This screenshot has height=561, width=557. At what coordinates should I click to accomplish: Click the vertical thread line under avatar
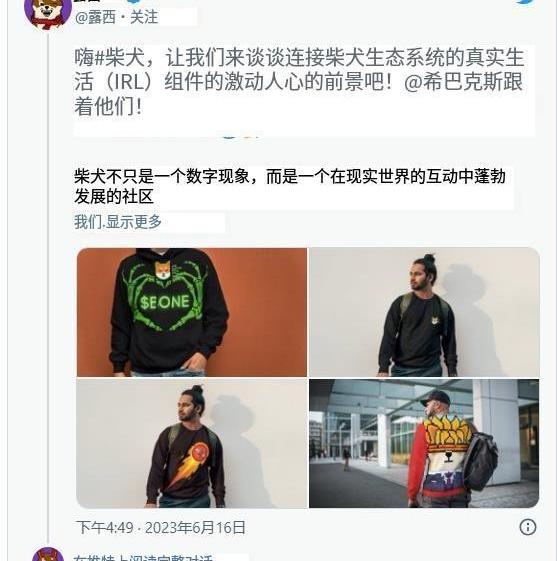click(48, 286)
